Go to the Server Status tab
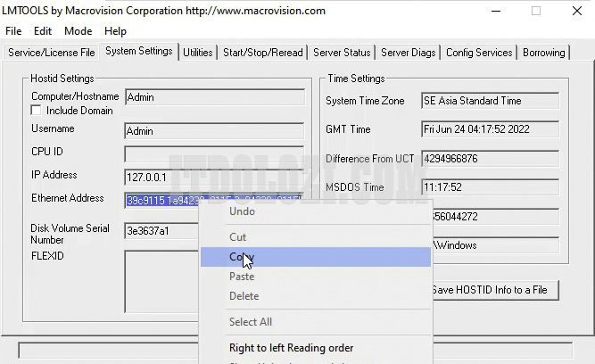Screen dimensions: 595x364 [x=342, y=53]
